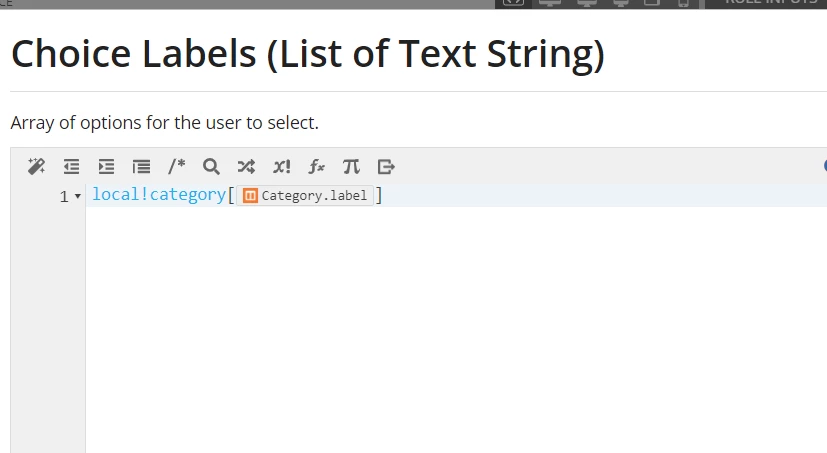827x453 pixels.
Task: Select the phone preview icon in top bar
Action: point(683,3)
